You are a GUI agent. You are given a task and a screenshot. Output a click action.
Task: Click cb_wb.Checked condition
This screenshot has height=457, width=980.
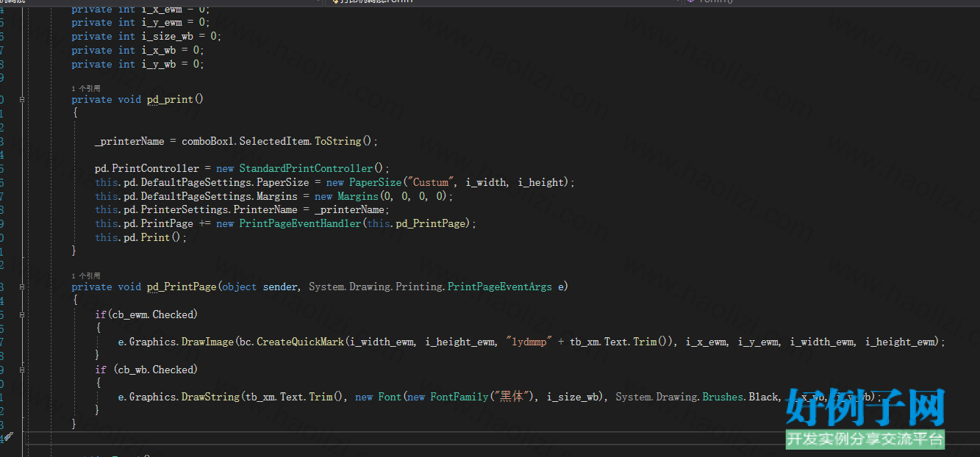156,370
